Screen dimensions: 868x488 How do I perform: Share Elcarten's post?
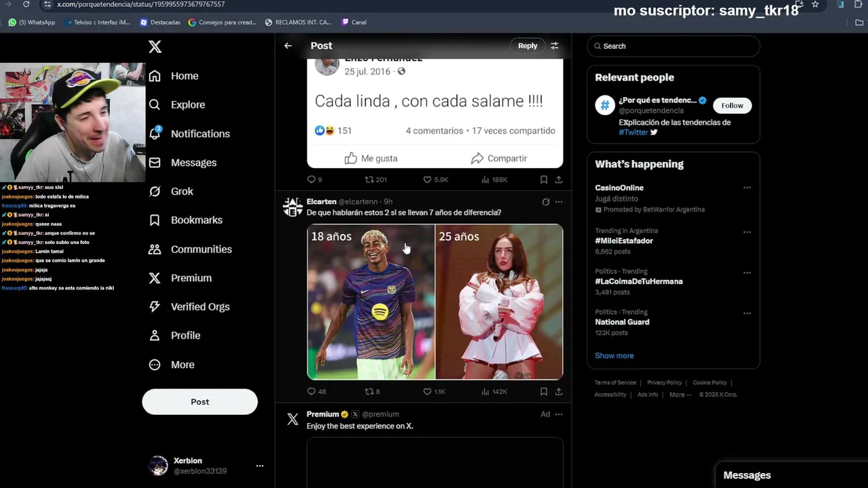click(559, 392)
